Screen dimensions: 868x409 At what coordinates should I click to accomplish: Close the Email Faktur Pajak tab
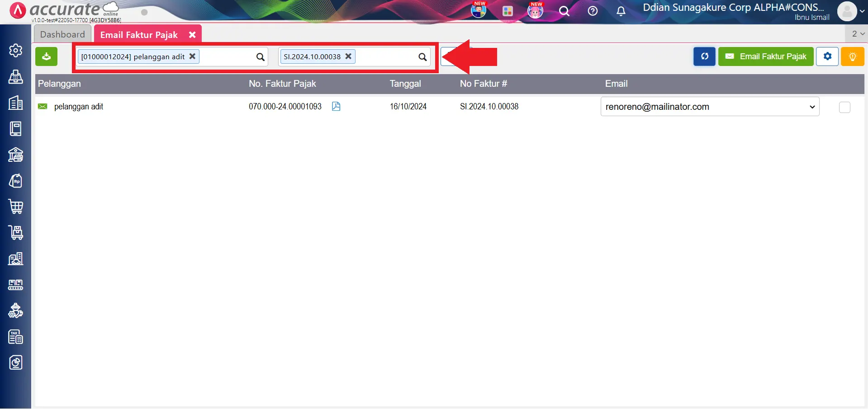point(192,35)
